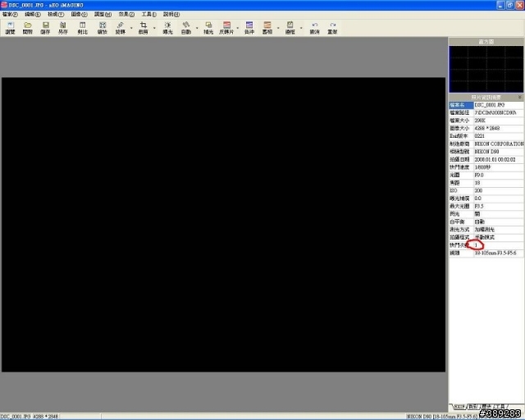Click the file name value DSC_0001.JPG
The height and width of the screenshot is (420, 525).
click(489, 105)
